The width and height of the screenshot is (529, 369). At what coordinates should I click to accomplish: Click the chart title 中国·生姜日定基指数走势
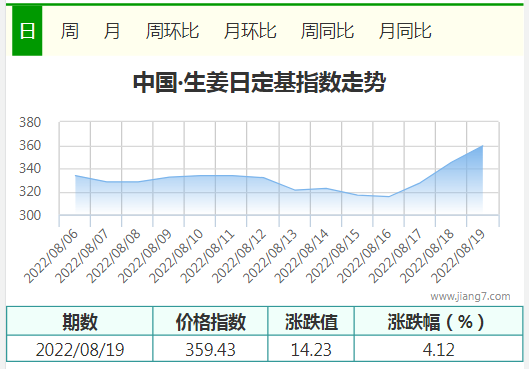(259, 82)
